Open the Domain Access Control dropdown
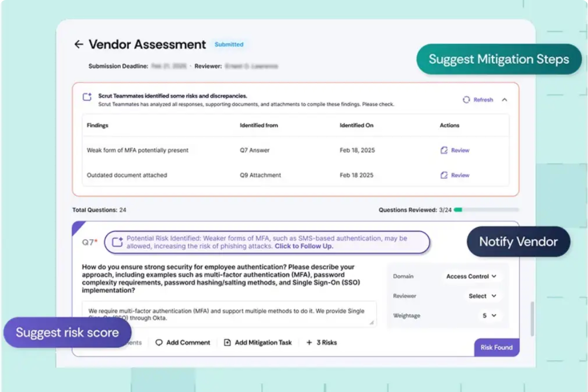 pyautogui.click(x=471, y=276)
